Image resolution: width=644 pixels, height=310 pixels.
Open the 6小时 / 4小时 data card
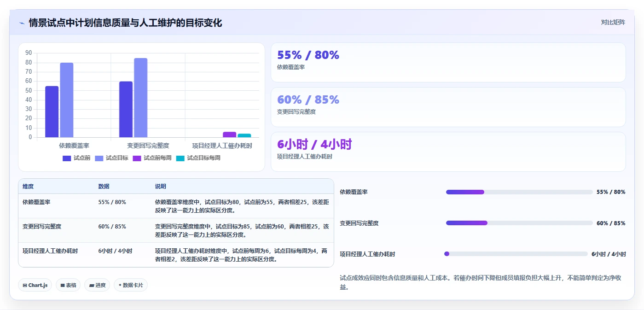[x=448, y=152]
